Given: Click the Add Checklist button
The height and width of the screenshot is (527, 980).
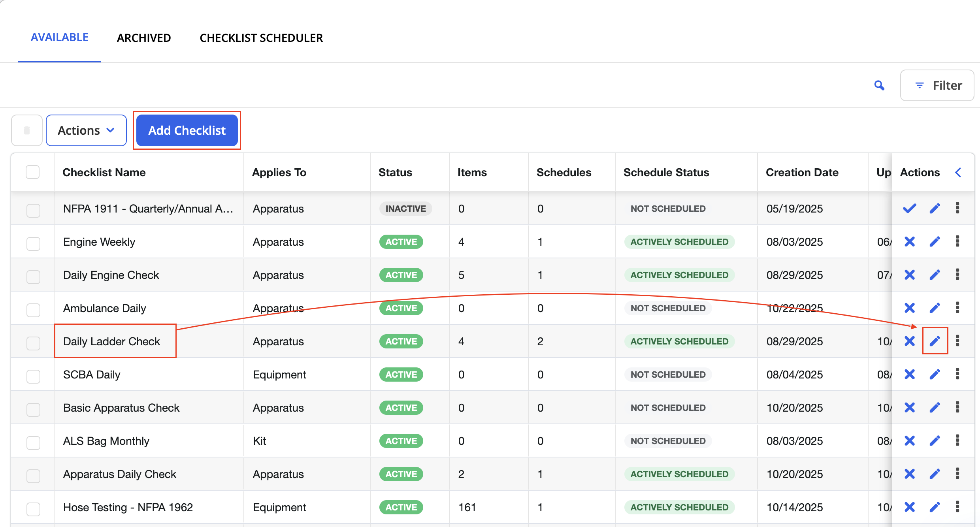Looking at the screenshot, I should click(x=187, y=130).
